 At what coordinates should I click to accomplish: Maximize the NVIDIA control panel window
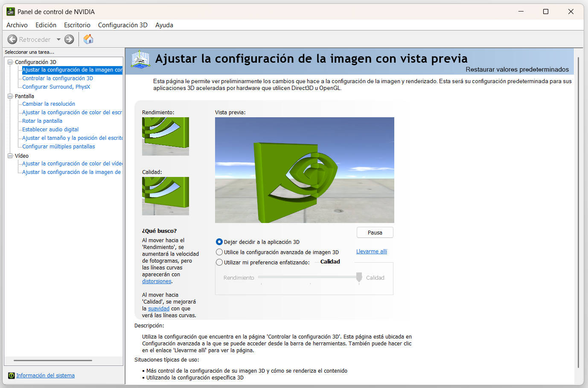pos(546,12)
